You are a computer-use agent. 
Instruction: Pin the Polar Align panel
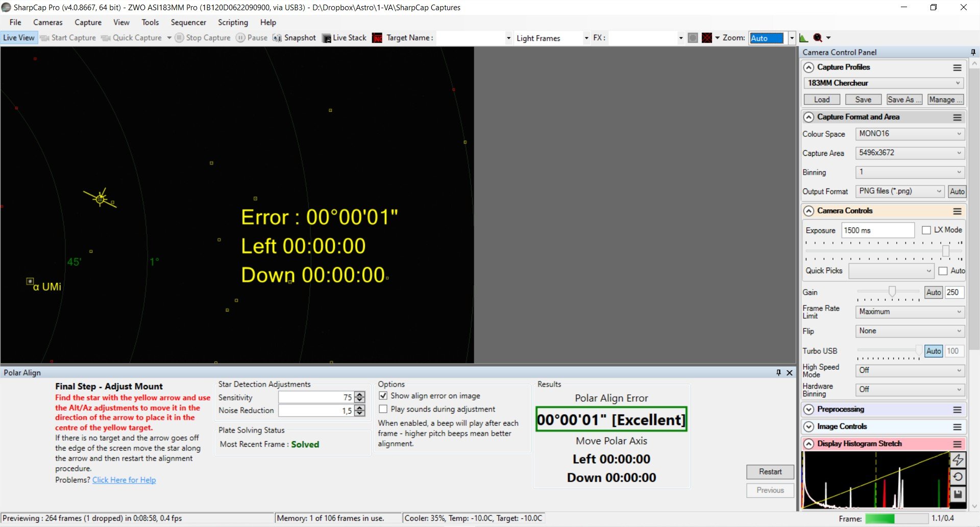(778, 373)
